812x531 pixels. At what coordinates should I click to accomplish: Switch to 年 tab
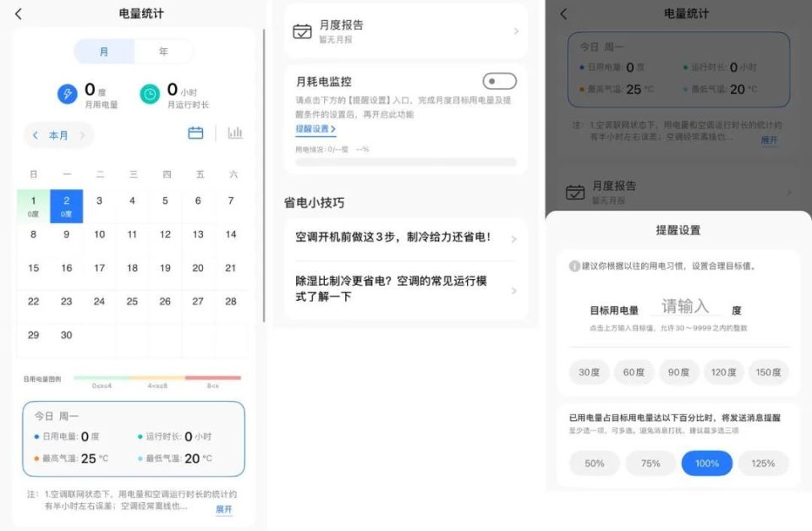(163, 52)
